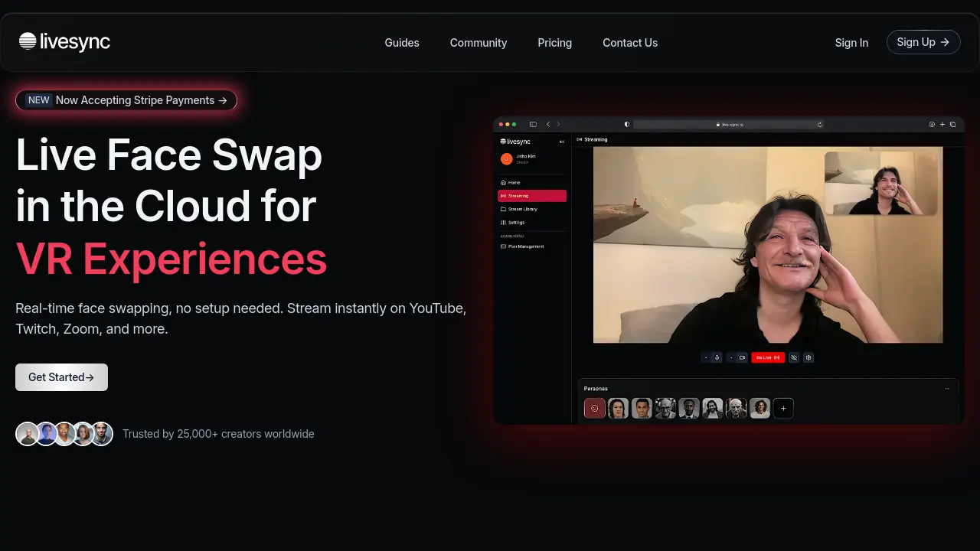Open Contact Us
The image size is (980, 551).
630,43
